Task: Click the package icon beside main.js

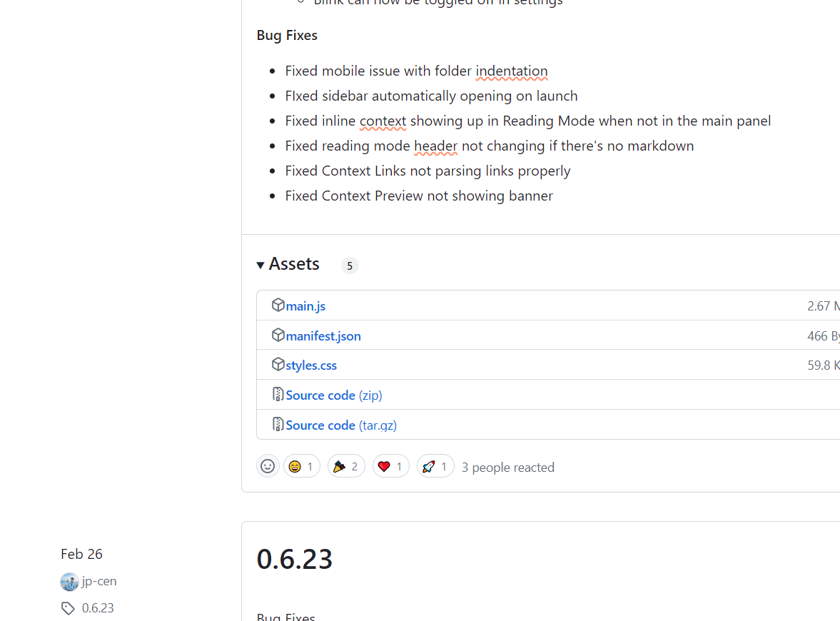Action: point(278,304)
